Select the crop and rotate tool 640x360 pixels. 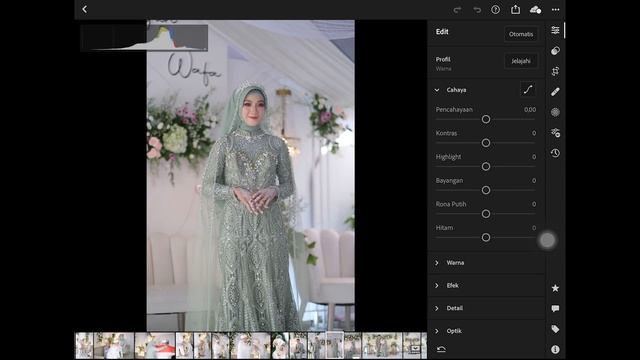point(555,71)
